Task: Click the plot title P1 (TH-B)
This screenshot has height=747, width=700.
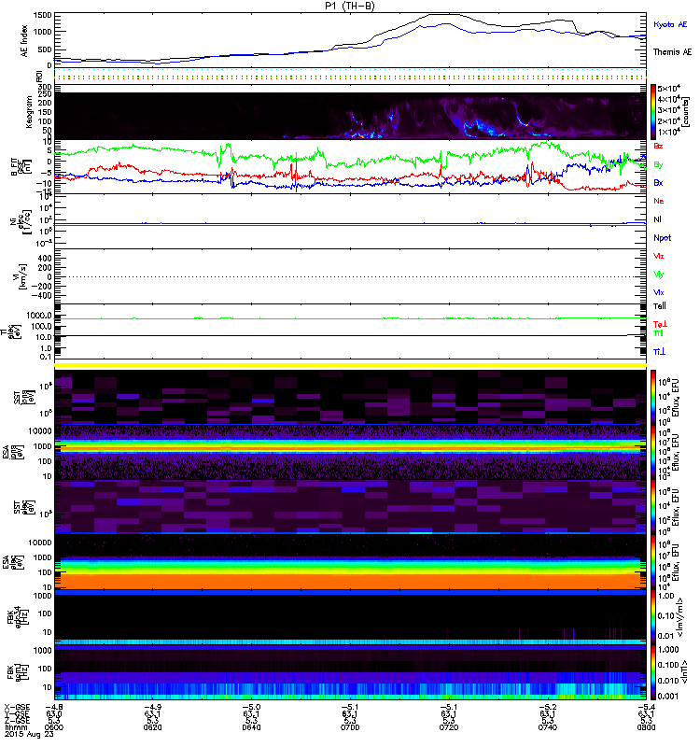Action: click(x=350, y=6)
